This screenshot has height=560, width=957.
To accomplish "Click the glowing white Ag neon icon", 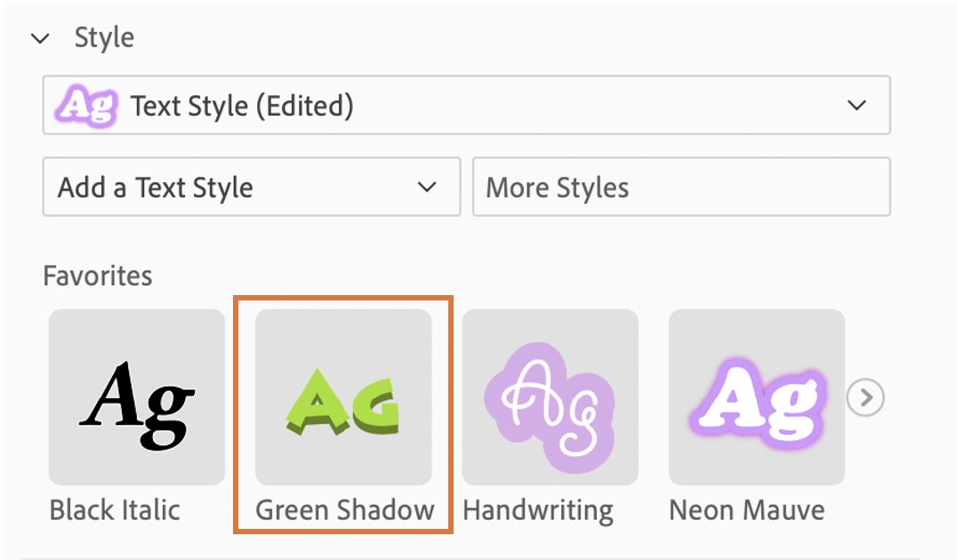I will coord(756,400).
